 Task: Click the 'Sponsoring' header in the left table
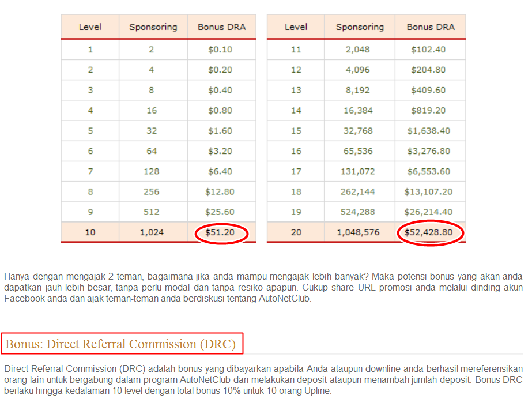(153, 27)
